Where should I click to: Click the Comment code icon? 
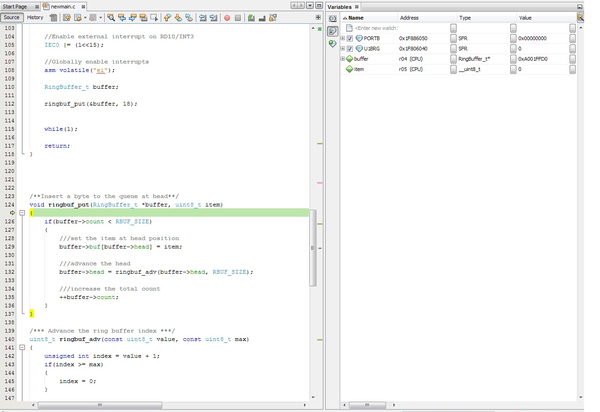[251, 18]
